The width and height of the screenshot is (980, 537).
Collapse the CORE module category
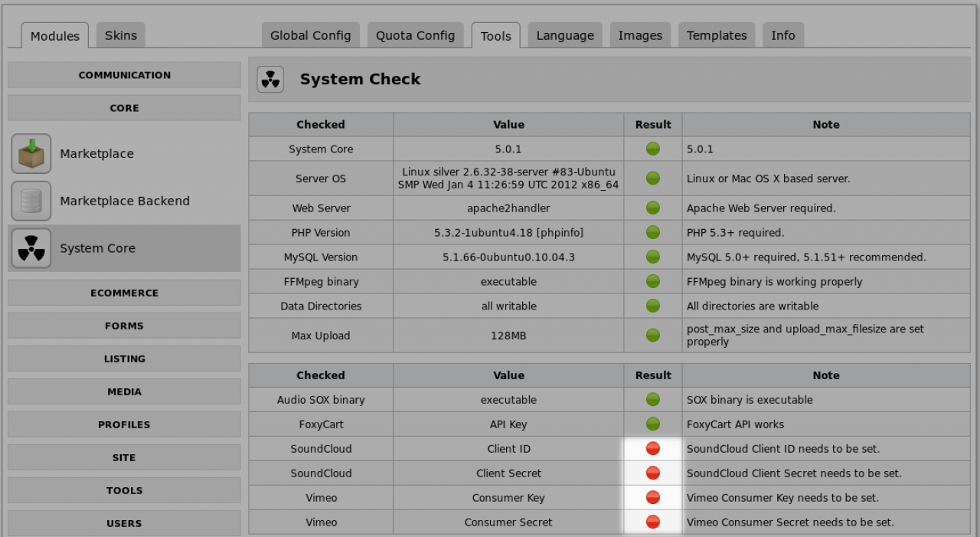tap(124, 108)
